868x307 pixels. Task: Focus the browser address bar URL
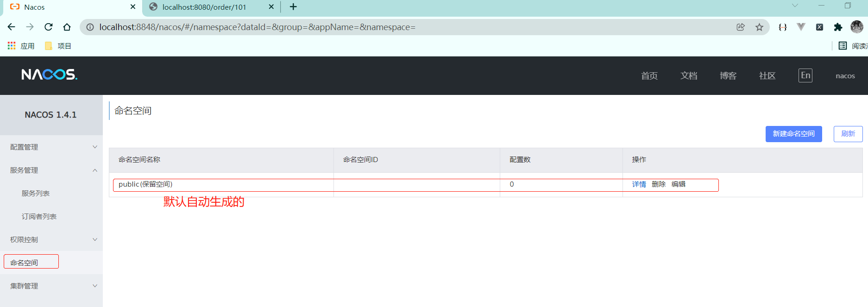point(258,27)
